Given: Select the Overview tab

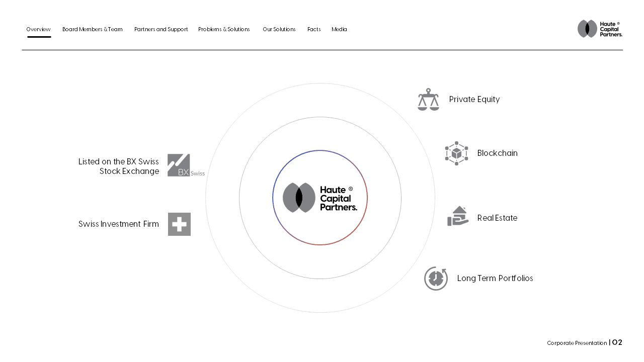Looking at the screenshot, I should pyautogui.click(x=39, y=29).
